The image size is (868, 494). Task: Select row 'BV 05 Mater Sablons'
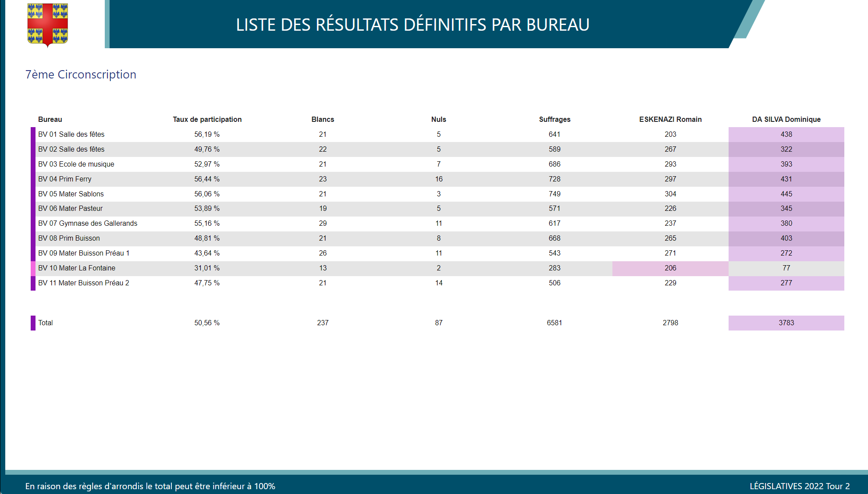438,194
